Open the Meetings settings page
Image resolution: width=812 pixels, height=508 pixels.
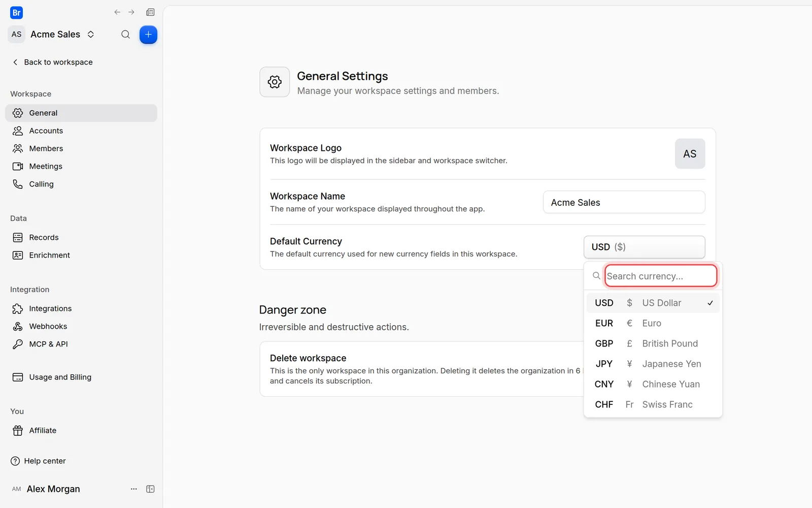(81, 166)
